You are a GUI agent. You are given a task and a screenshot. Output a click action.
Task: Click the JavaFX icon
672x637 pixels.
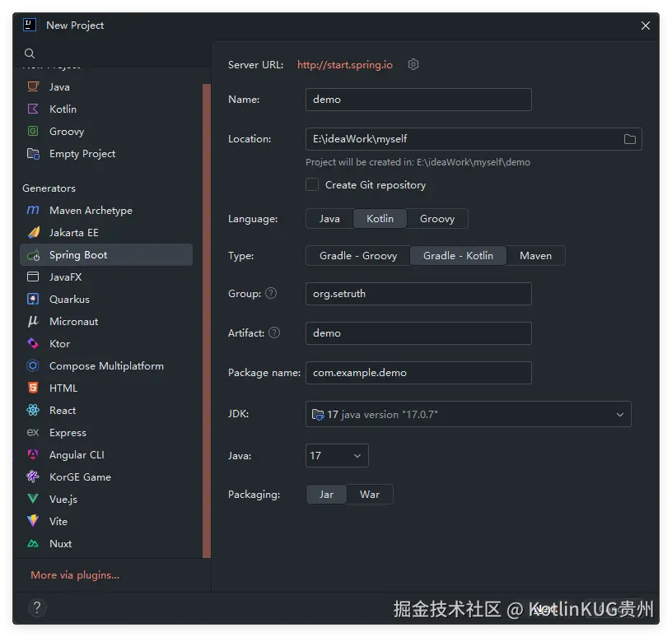33,277
